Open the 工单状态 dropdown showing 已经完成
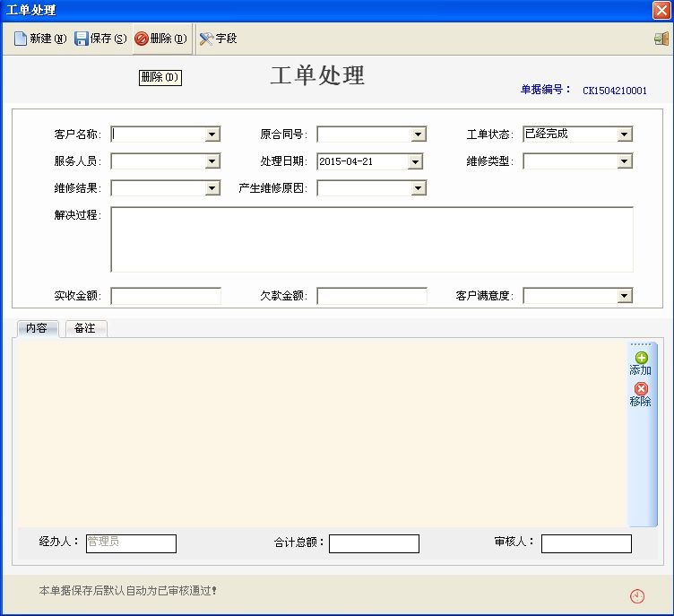This screenshot has width=674, height=616. 624,134
